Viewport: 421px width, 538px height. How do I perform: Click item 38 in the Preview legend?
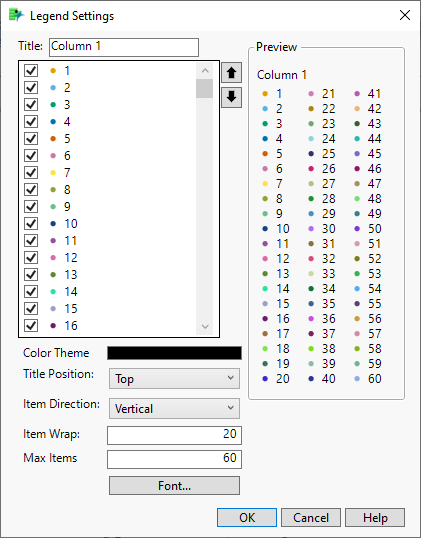pyautogui.click(x=322, y=349)
